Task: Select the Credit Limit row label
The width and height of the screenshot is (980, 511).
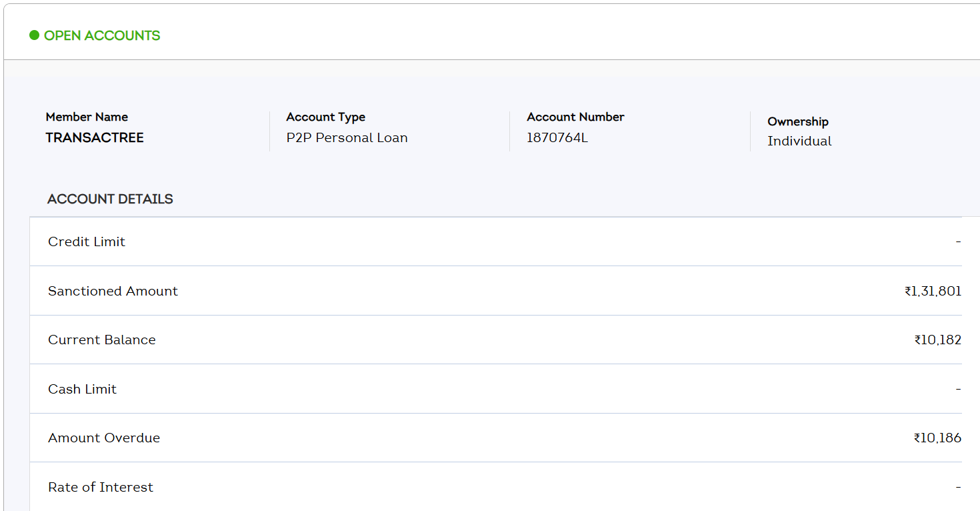Action: pos(87,241)
